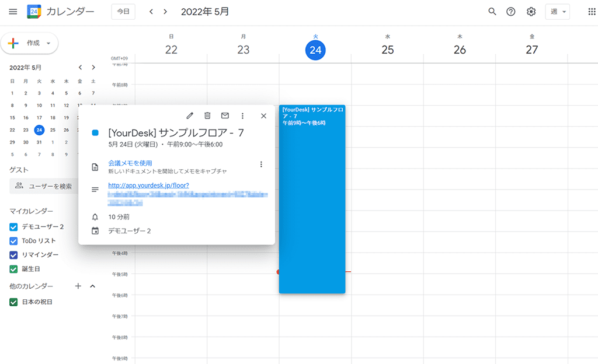Image resolution: width=598 pixels, height=364 pixels.
Task: Select day 31 in mini calendar
Action: point(39,142)
